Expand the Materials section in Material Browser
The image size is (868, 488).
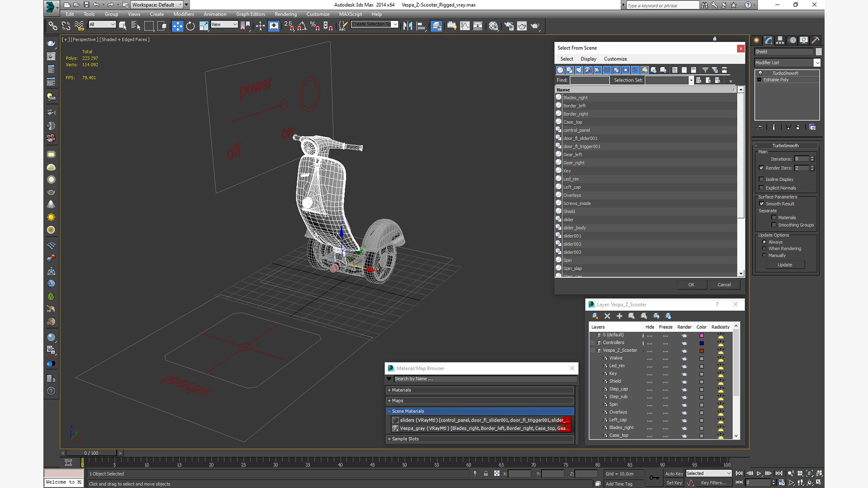(x=389, y=390)
